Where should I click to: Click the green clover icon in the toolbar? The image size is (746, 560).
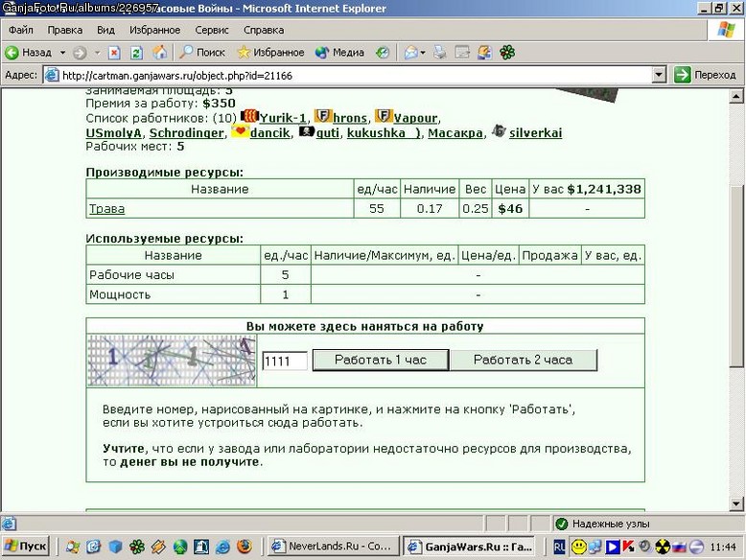tap(507, 53)
